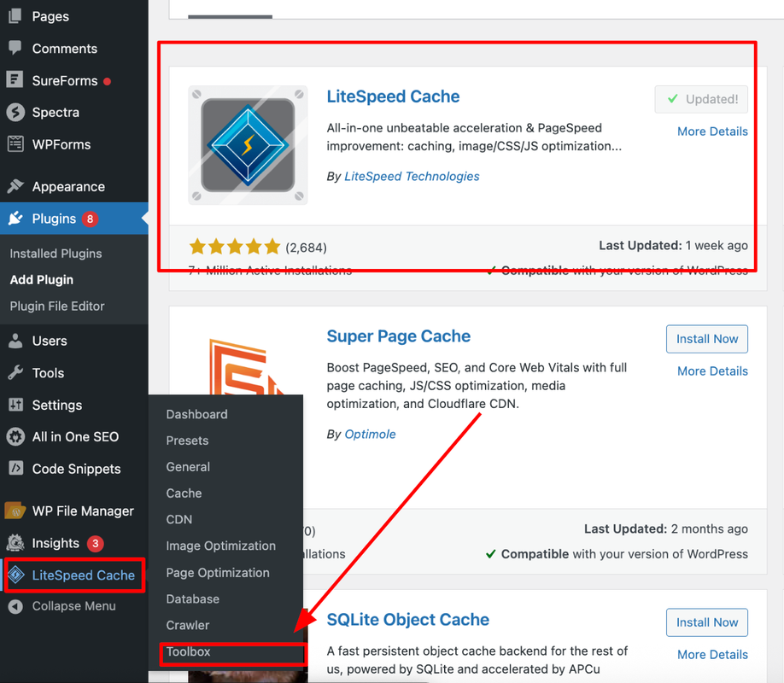
Task: Open More Details for SQLite Object Cache
Action: (x=712, y=655)
